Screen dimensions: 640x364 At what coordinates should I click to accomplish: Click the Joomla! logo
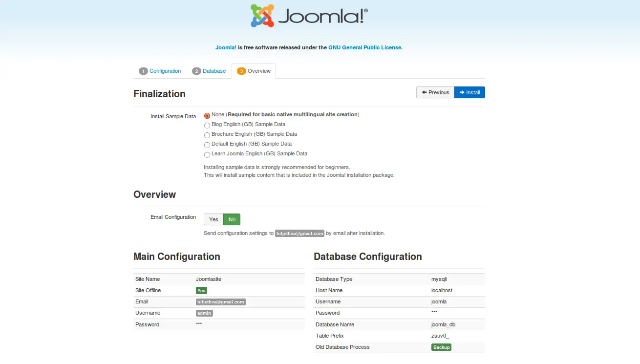click(x=309, y=16)
